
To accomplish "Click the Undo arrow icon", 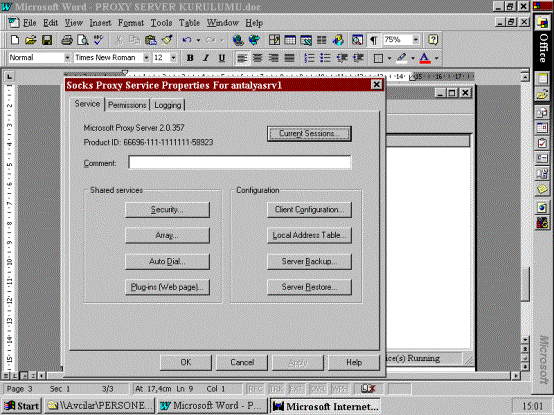I will [x=187, y=40].
